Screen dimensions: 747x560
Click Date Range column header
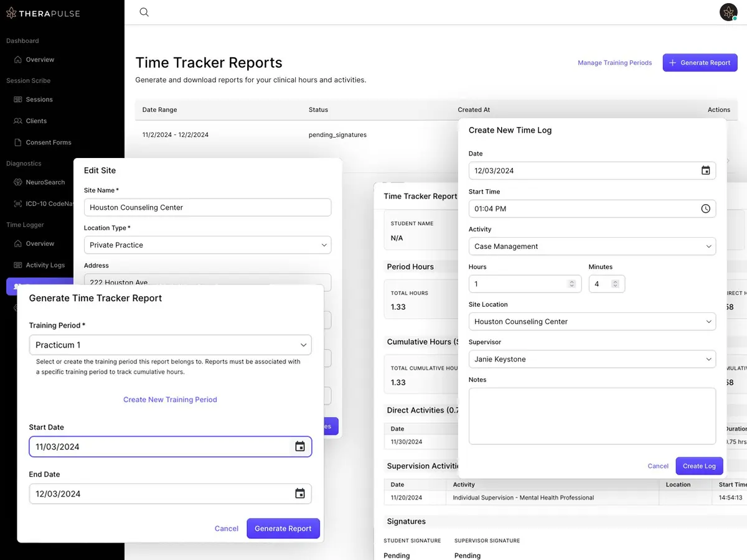coord(159,110)
